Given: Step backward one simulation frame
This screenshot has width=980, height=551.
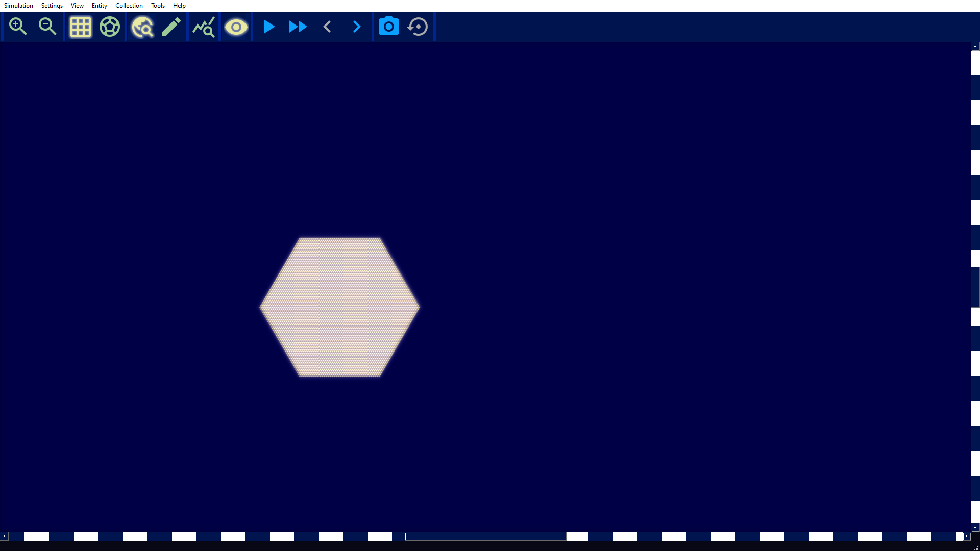Looking at the screenshot, I should point(327,27).
